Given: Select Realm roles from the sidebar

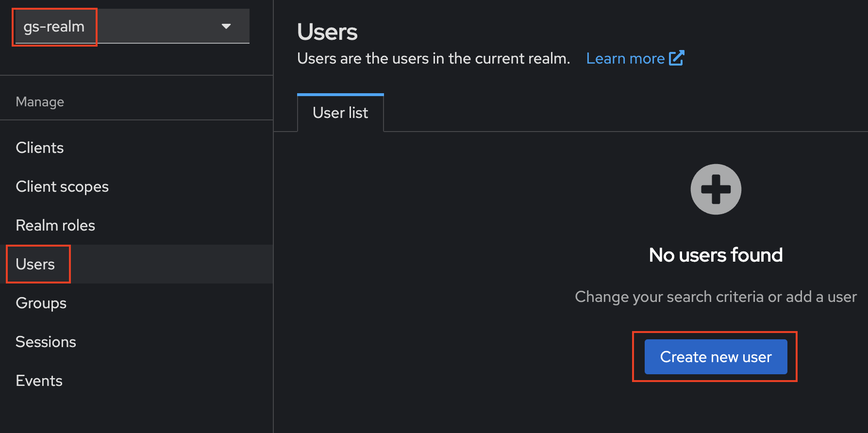Looking at the screenshot, I should point(55,225).
